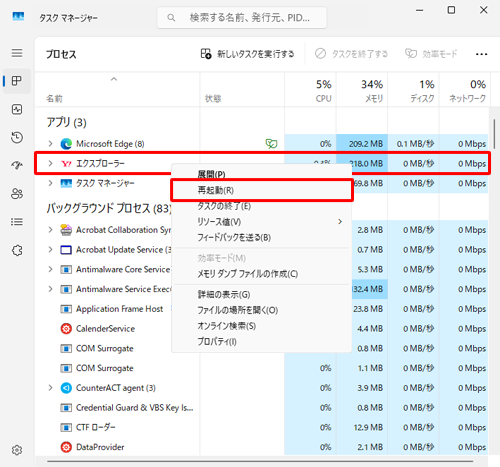The image size is (500, 467).
Task: Click the Application Frame Host icon
Action: [66, 309]
